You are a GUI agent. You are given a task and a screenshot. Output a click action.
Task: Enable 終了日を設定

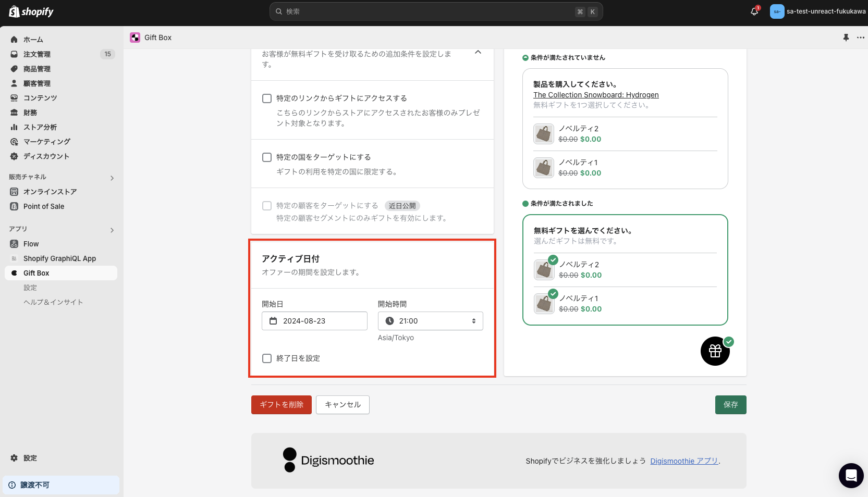click(266, 358)
